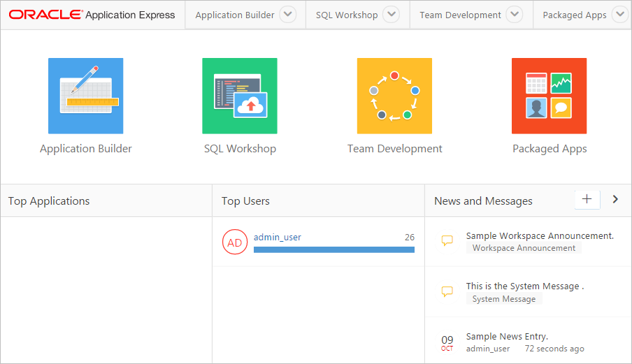Open 'This is the System Message' entry
This screenshot has width=632, height=364.
pos(525,286)
